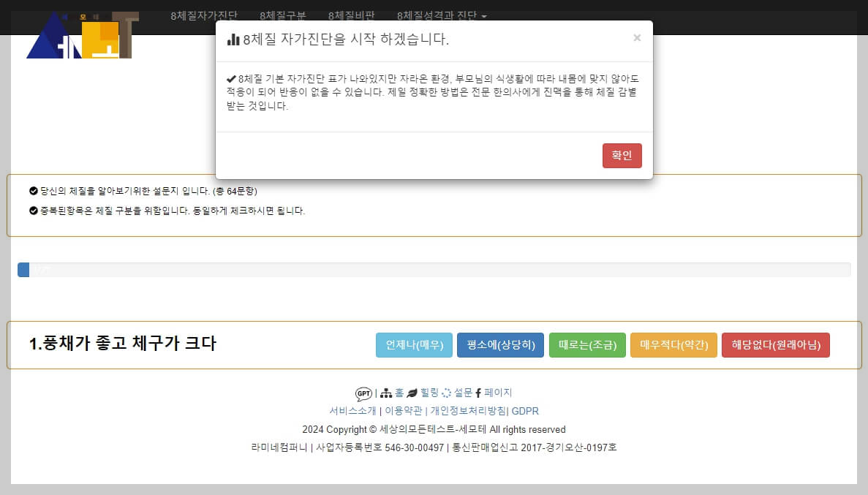Select the leaf icon next to 힐링
868x495 pixels.
click(x=412, y=393)
